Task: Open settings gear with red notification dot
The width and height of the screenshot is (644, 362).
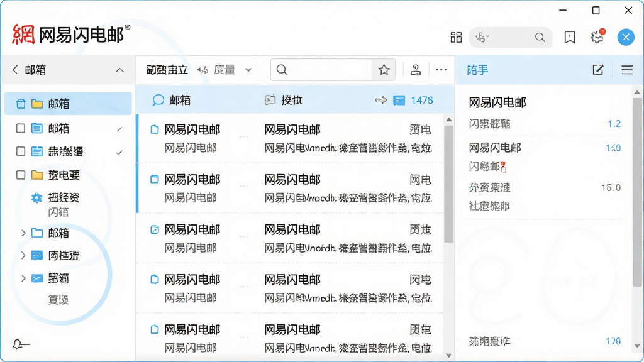Action: pos(597,37)
